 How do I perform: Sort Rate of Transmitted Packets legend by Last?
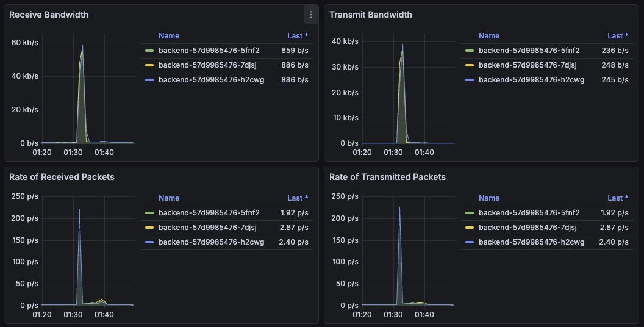point(618,198)
